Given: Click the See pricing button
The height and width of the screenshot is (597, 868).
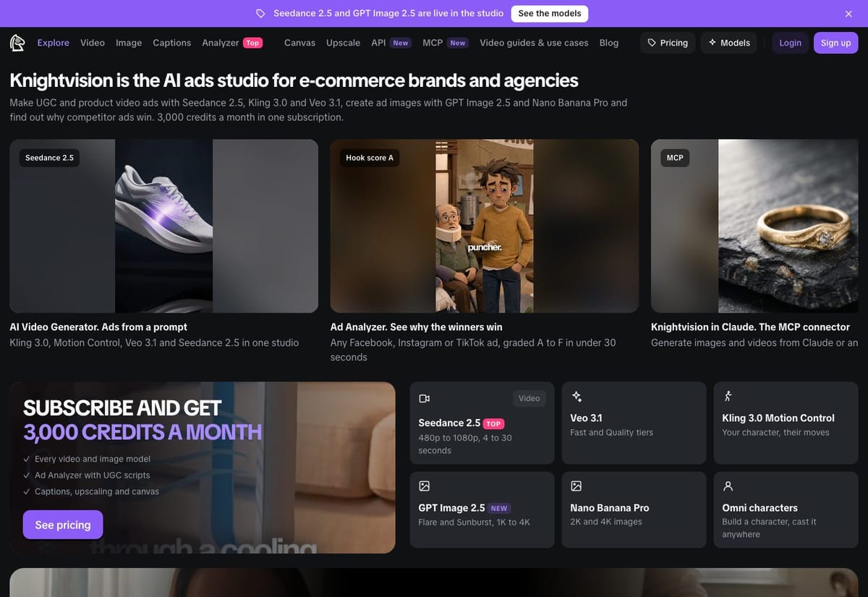Looking at the screenshot, I should 63,525.
